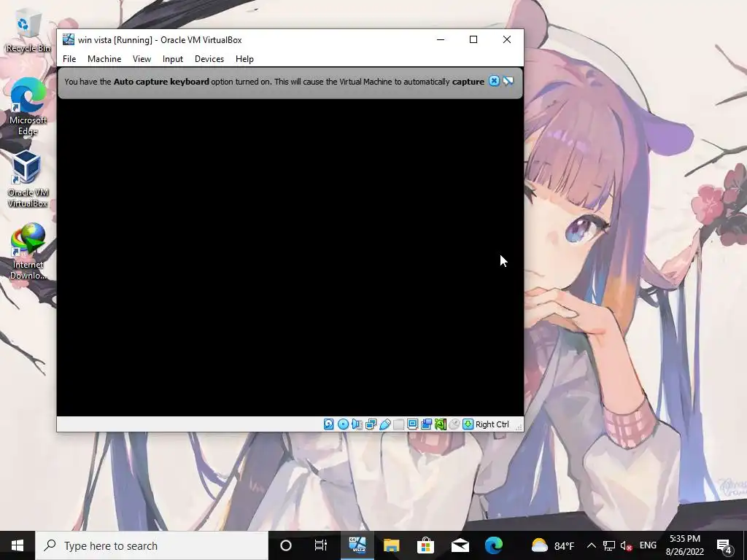
Task: Open the weather widget showing 84°F
Action: tap(553, 545)
